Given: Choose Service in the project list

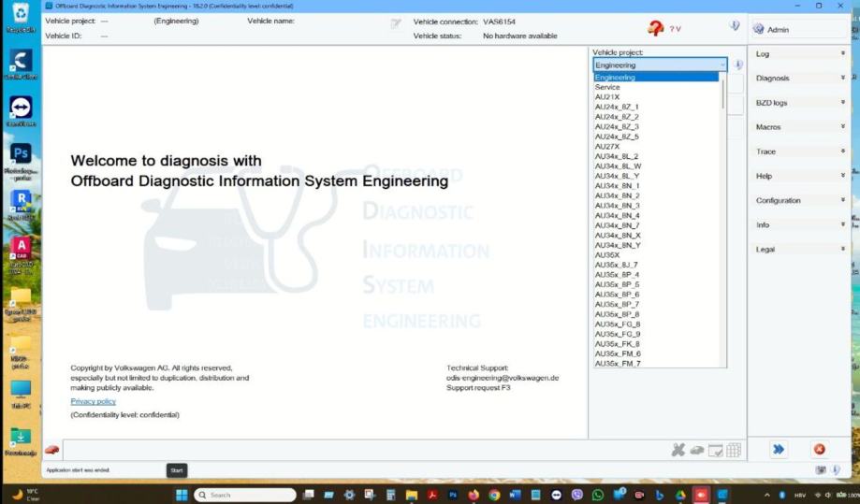Looking at the screenshot, I should [x=656, y=87].
